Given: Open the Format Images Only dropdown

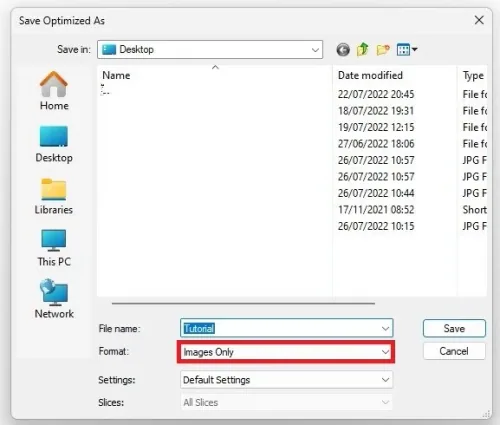Looking at the screenshot, I should point(286,352).
